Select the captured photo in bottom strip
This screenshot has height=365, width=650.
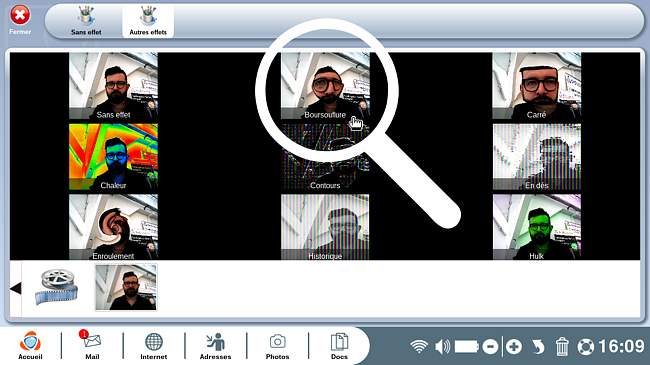pos(126,287)
